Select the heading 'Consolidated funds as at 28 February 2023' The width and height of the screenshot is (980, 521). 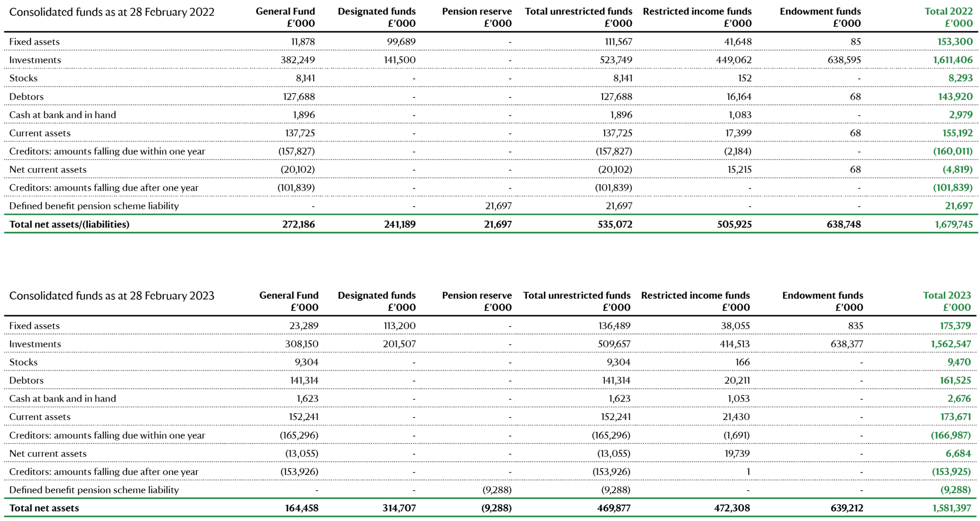tap(112, 296)
